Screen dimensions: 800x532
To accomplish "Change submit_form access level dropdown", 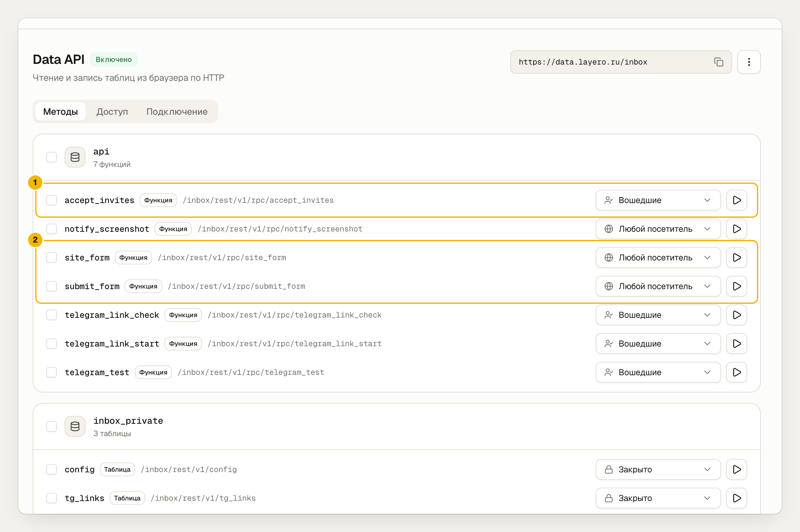I will (x=658, y=286).
